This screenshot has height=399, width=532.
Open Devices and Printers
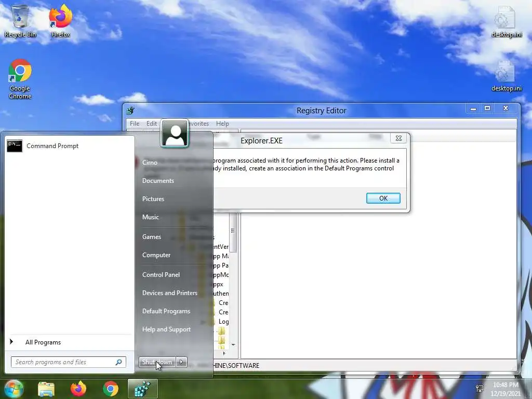click(170, 293)
